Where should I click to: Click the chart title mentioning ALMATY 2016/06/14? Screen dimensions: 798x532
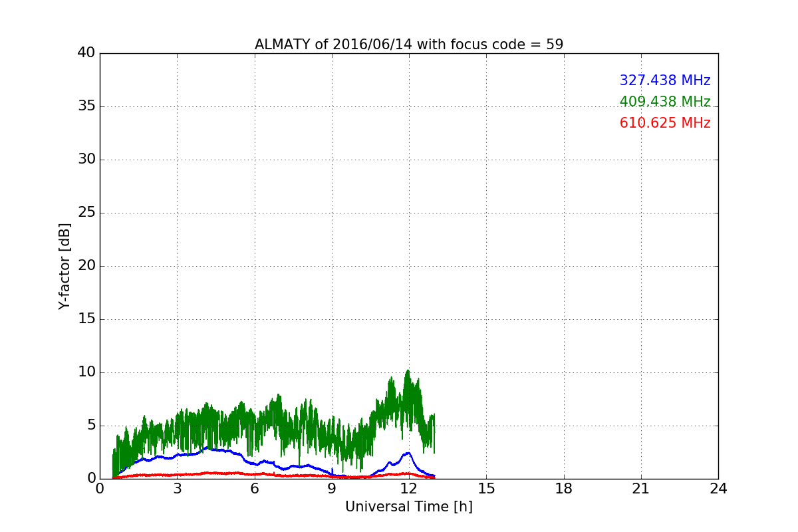point(409,45)
